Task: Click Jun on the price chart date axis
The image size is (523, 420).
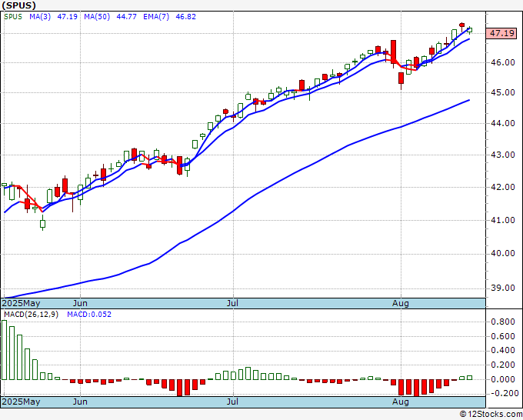Action: click(x=80, y=303)
